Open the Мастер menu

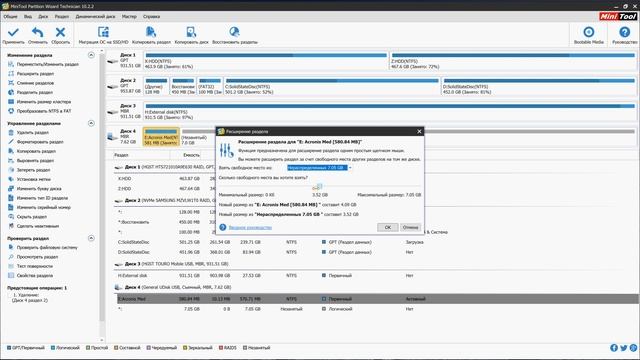(x=129, y=17)
